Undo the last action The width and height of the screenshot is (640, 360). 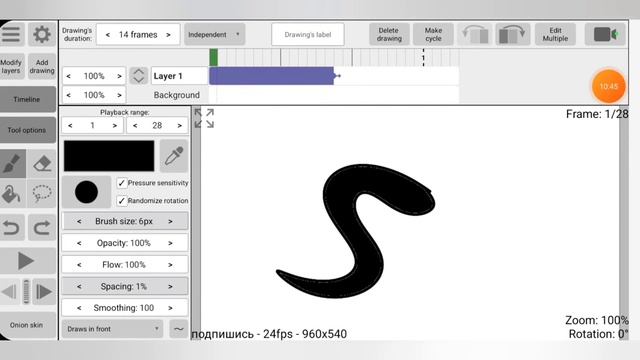[12, 227]
